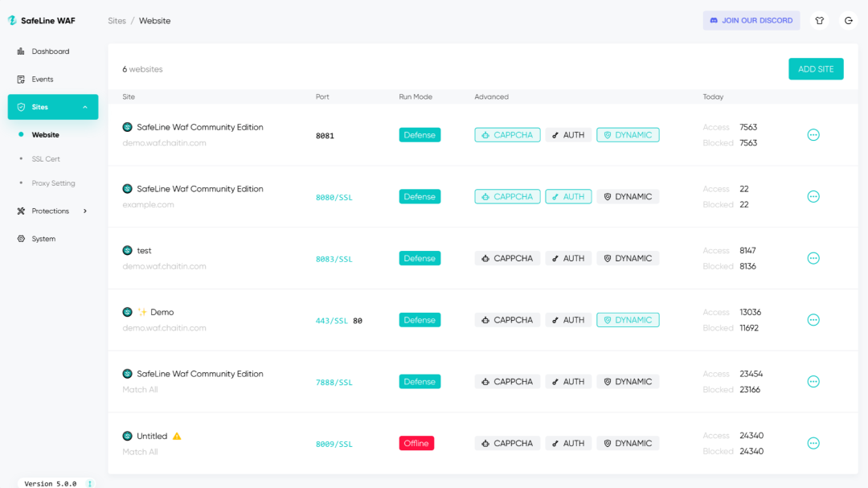Click the Run Mode column header
Screen dimensions: 868x488
(416, 96)
